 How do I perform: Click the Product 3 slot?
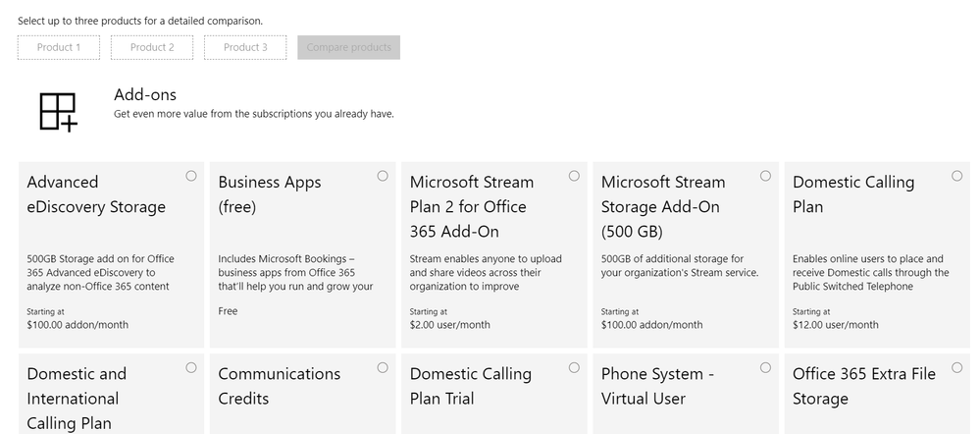(x=245, y=47)
